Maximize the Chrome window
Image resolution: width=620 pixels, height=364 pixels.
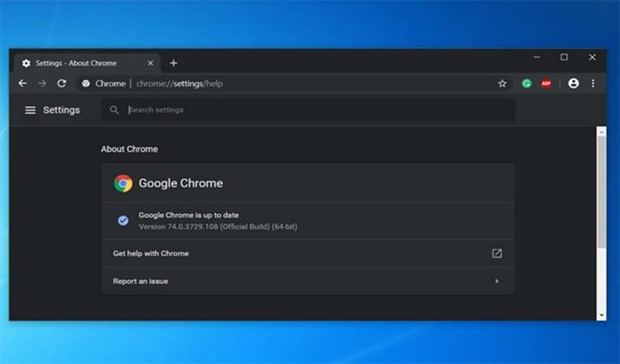coord(564,57)
